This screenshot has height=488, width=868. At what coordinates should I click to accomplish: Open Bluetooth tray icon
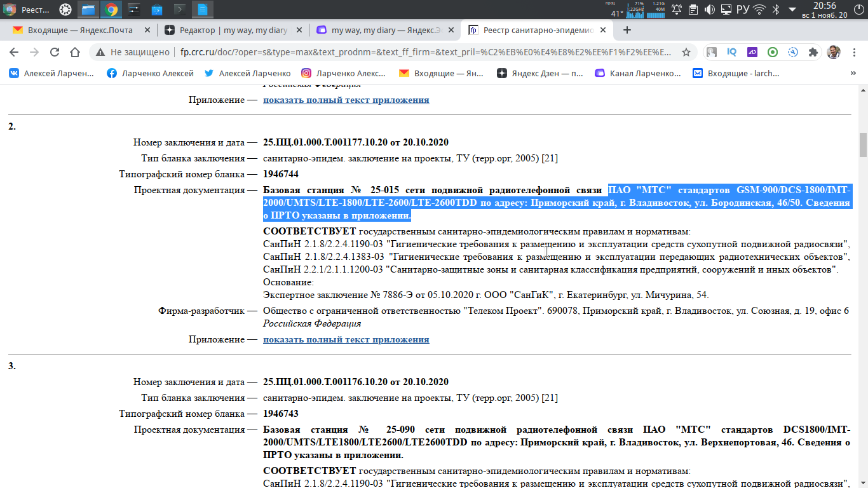(x=776, y=10)
